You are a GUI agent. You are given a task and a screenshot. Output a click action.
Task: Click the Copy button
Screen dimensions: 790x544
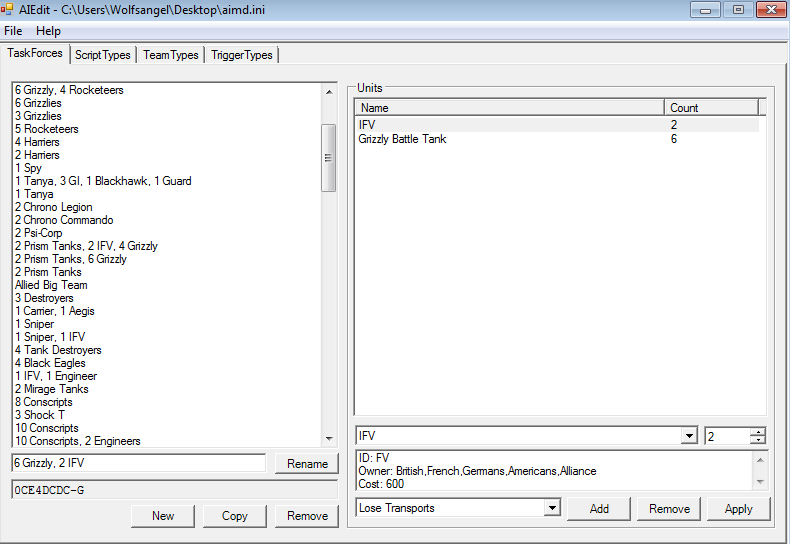click(235, 516)
